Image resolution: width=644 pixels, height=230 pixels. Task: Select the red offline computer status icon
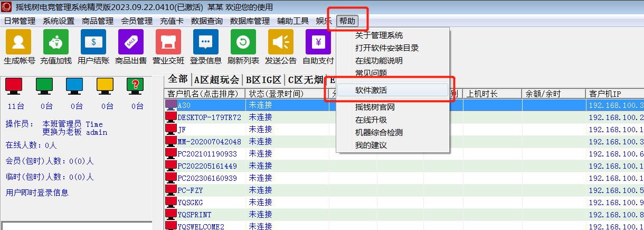tap(14, 86)
